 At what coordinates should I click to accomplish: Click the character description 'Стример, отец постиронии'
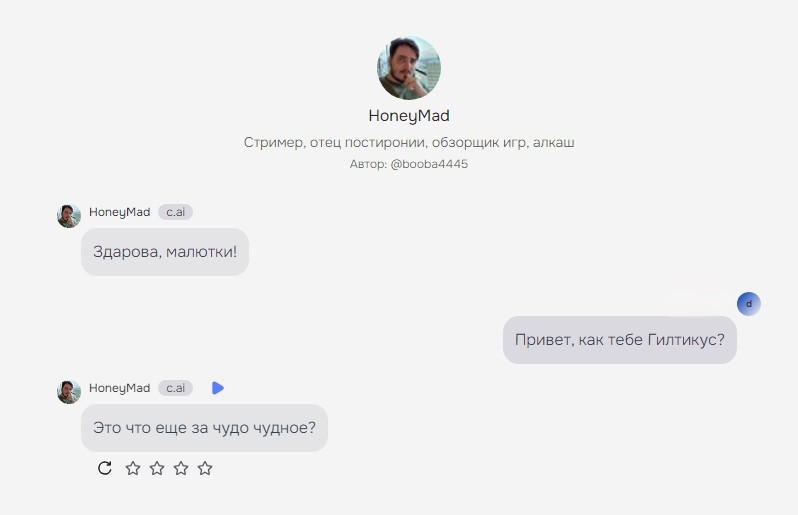409,142
